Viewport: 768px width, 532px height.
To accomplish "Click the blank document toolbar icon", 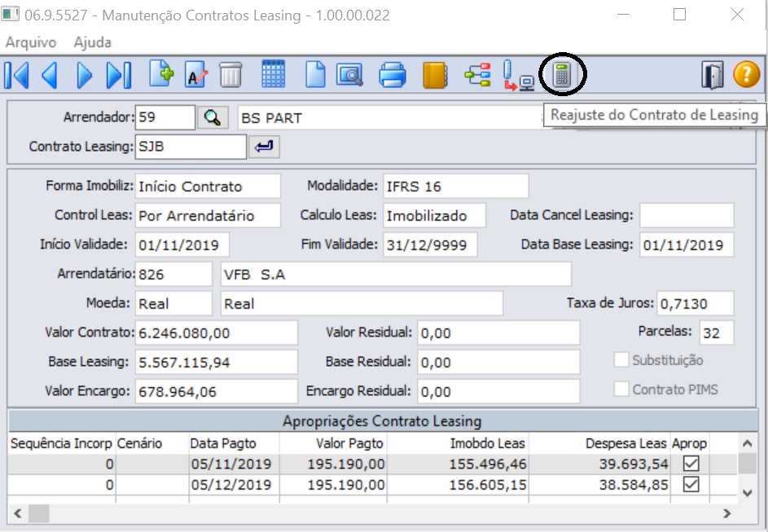I will (x=315, y=75).
